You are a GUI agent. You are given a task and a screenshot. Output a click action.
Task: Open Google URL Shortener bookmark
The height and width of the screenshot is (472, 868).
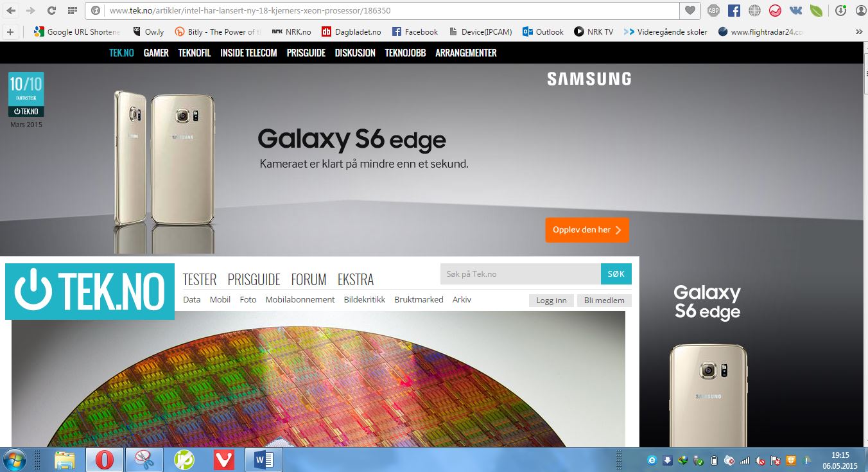pos(76,31)
